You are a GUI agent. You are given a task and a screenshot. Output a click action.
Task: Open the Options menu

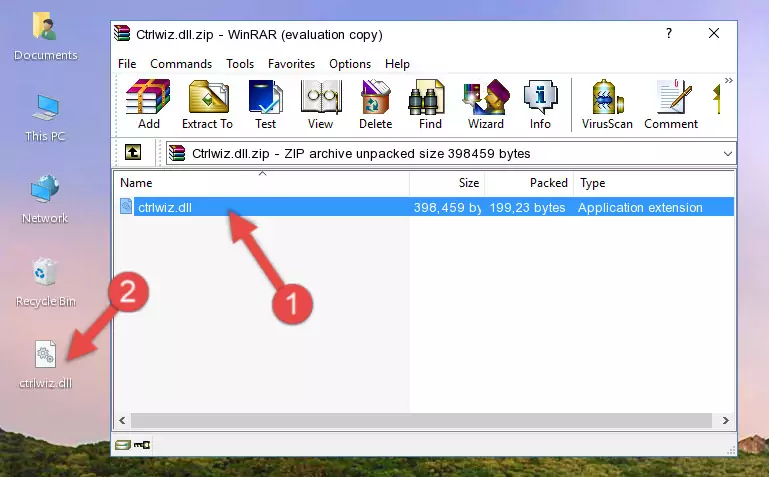[x=350, y=64]
